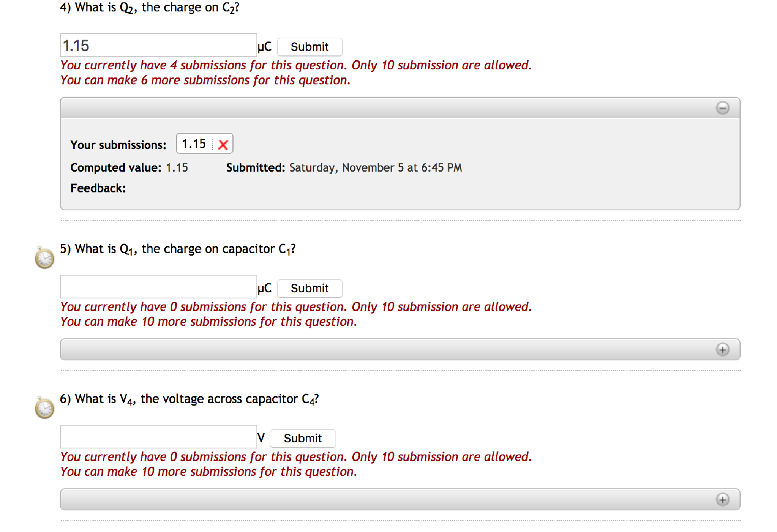Click the stopwatch icon beside question 6
Screen dimensions: 777x532
(x=44, y=408)
